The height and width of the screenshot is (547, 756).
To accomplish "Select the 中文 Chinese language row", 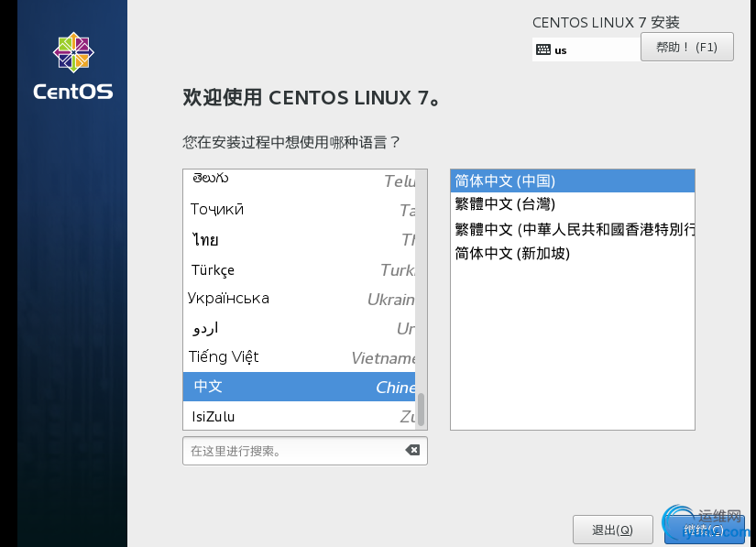I will (x=299, y=387).
